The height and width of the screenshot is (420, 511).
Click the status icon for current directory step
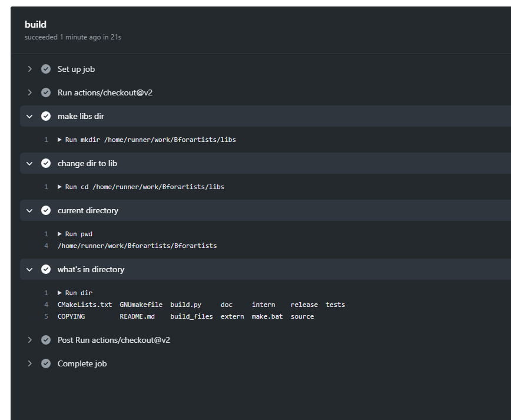coord(46,210)
